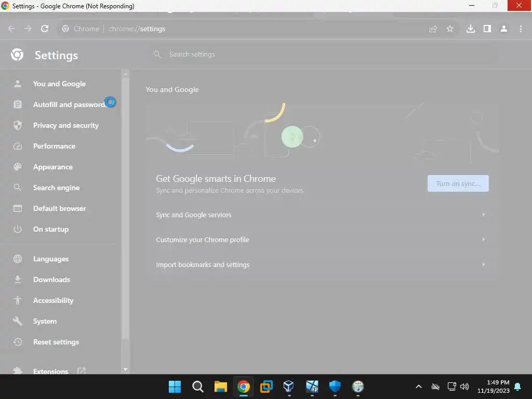Open Autofill and passwords section
Image resolution: width=532 pixels, height=399 pixels.
pyautogui.click(x=69, y=104)
